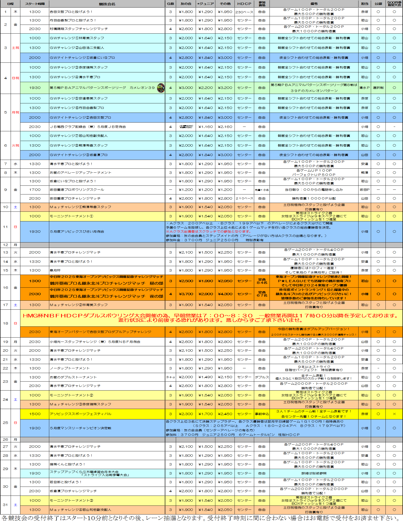The width and height of the screenshot is (403, 532).
Task: Click the 備考 column header
Action: click(x=314, y=4)
